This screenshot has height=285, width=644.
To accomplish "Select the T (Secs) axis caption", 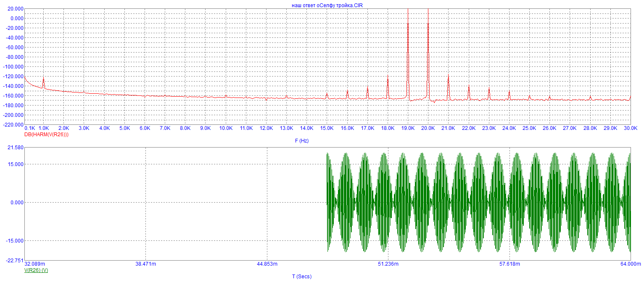I will 302,276.
